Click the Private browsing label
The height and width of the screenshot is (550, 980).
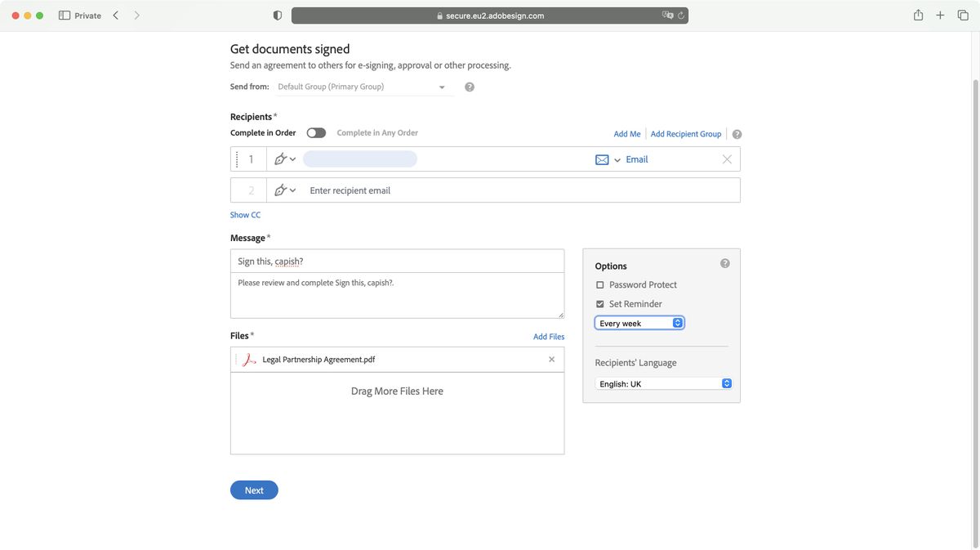(x=86, y=15)
